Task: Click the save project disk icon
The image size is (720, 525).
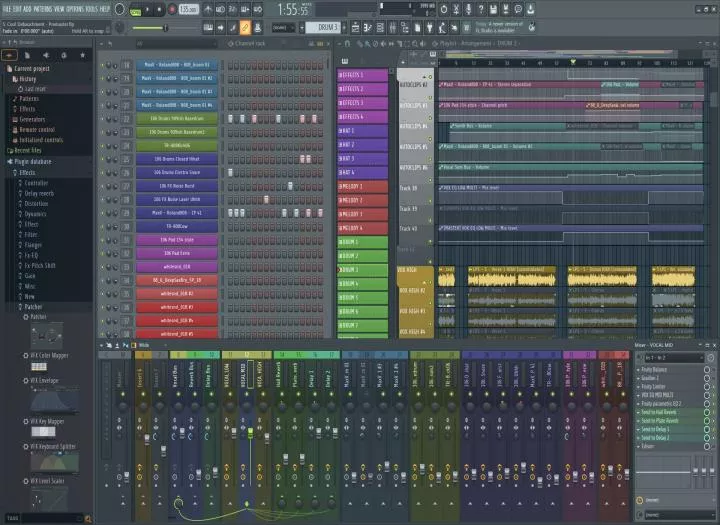Action: (493, 9)
